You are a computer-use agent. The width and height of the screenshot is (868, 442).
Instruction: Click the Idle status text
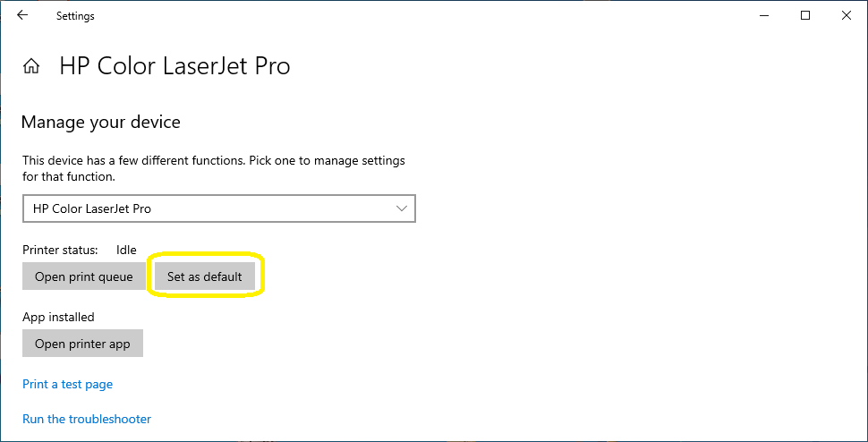coord(126,250)
